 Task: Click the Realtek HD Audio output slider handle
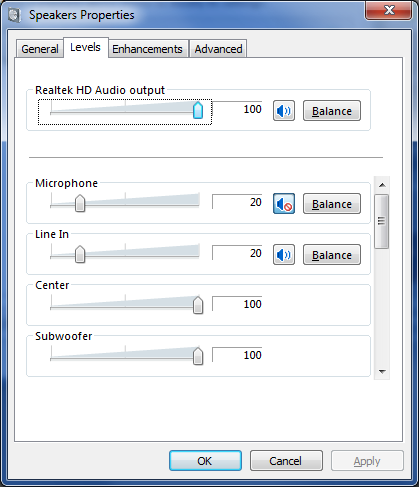(198, 110)
